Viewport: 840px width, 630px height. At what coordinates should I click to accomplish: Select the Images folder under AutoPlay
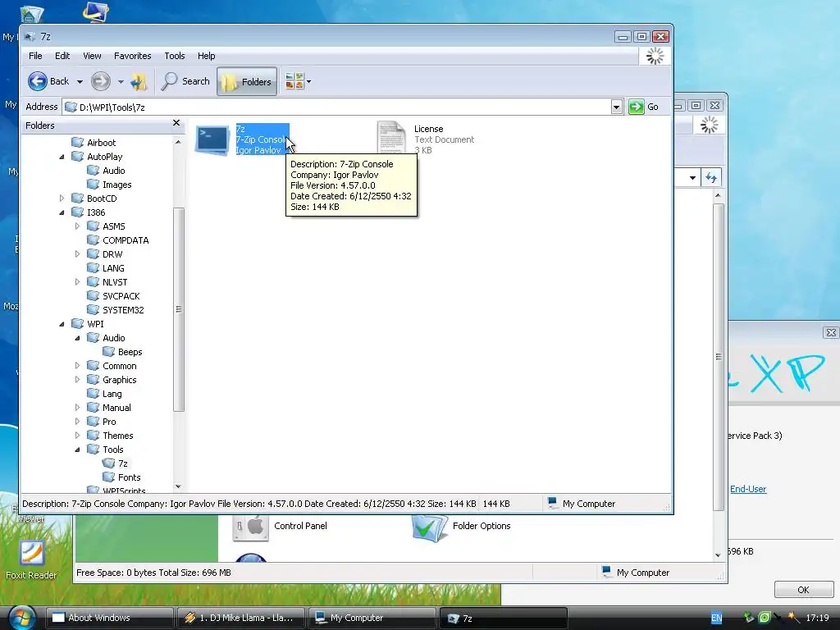pos(116,185)
